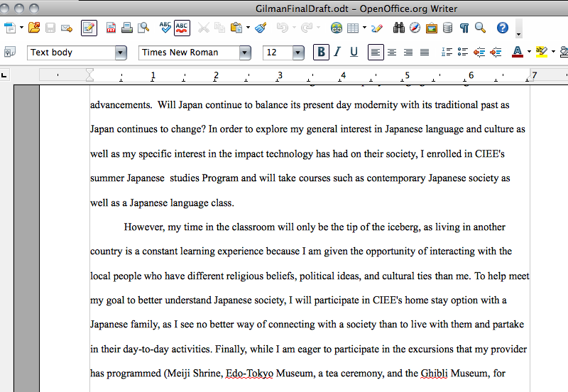The image size is (568, 392).
Task: Open the Paste options dropdown arrow
Action: 248,28
